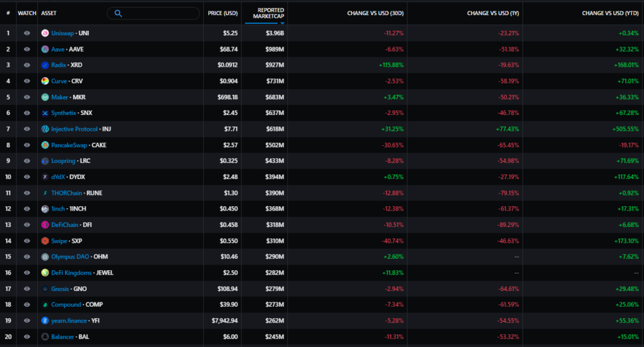Viewport: 644px width, 347px height.
Task: Open the DeFi Kingdoms asset link
Action: point(72,273)
